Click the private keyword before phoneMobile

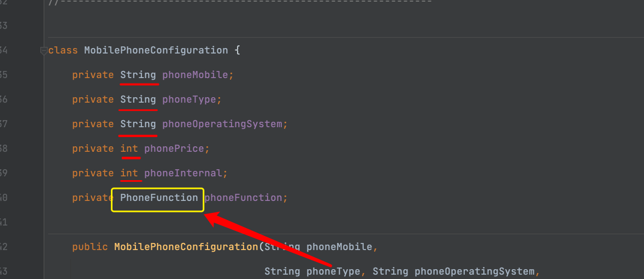(93, 75)
